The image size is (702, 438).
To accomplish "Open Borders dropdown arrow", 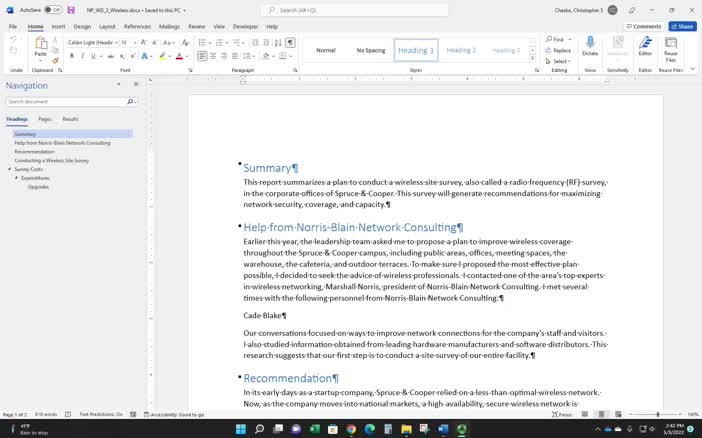I will click(x=291, y=56).
